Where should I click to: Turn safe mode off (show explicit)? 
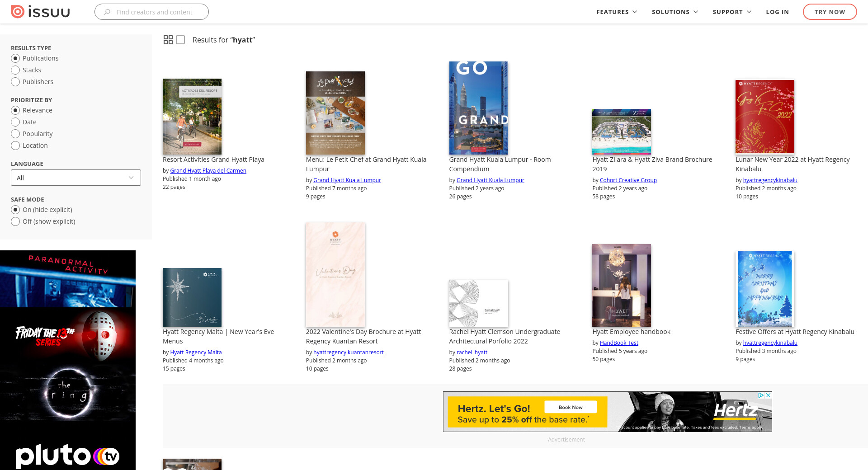[x=15, y=221]
